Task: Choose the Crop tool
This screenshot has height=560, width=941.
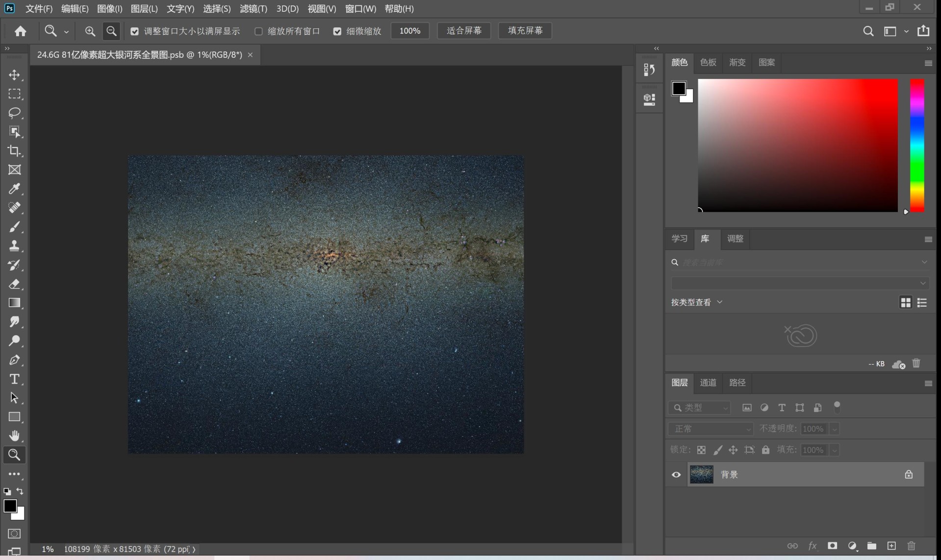Action: pyautogui.click(x=14, y=151)
